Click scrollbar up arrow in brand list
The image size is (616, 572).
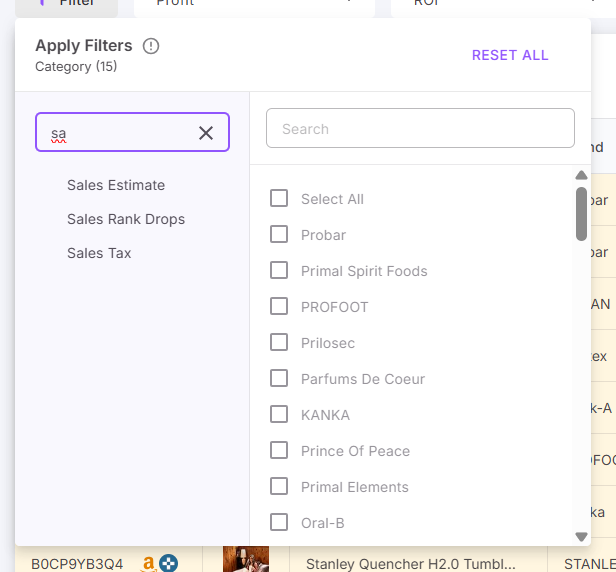point(581,176)
